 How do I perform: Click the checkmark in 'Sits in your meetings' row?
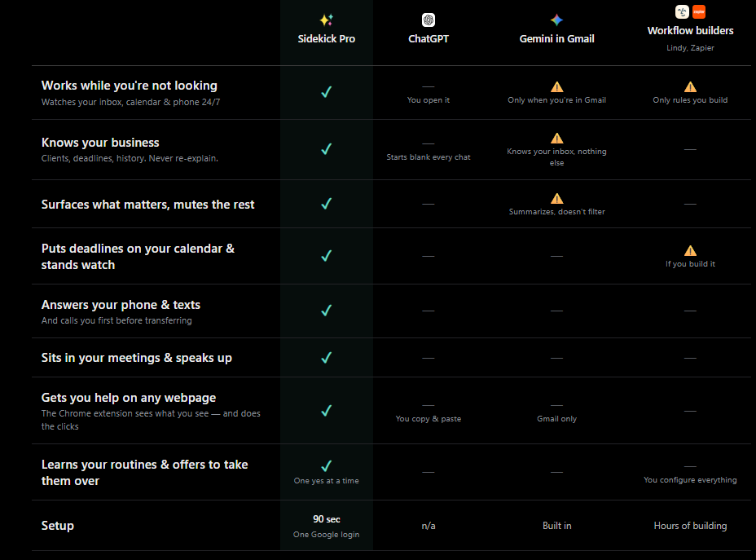point(327,357)
